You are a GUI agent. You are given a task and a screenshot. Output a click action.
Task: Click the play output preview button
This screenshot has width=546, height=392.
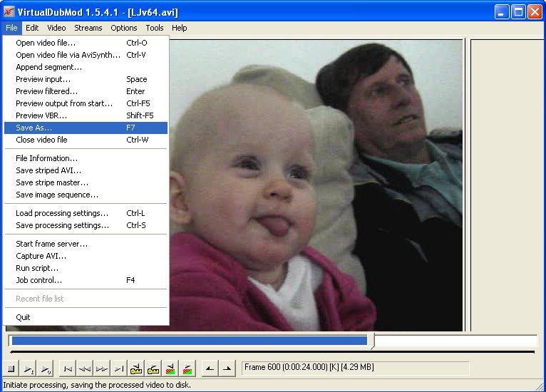[46, 368]
